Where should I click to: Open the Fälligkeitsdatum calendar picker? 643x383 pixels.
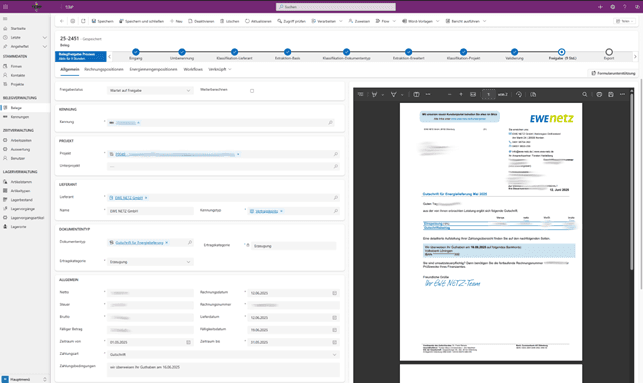point(334,330)
